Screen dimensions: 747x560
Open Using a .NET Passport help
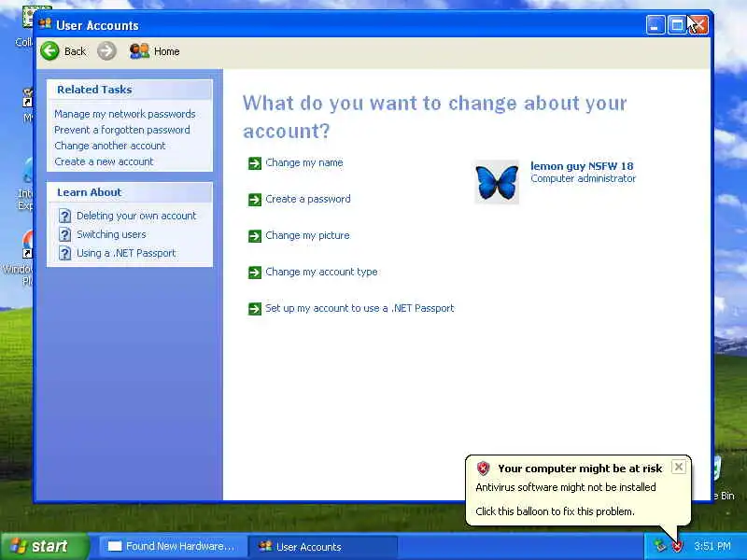point(126,253)
